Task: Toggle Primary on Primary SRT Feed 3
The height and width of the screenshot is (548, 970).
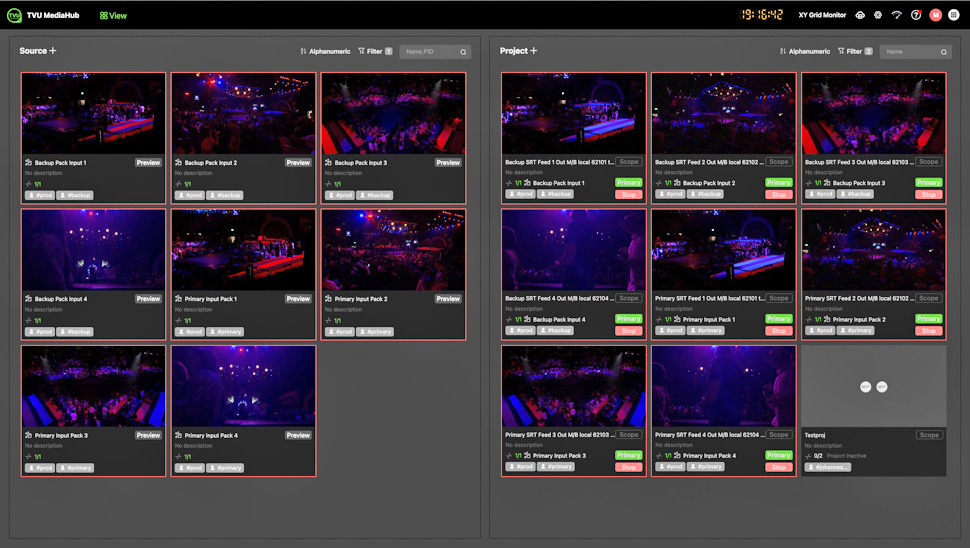Action: coord(629,455)
